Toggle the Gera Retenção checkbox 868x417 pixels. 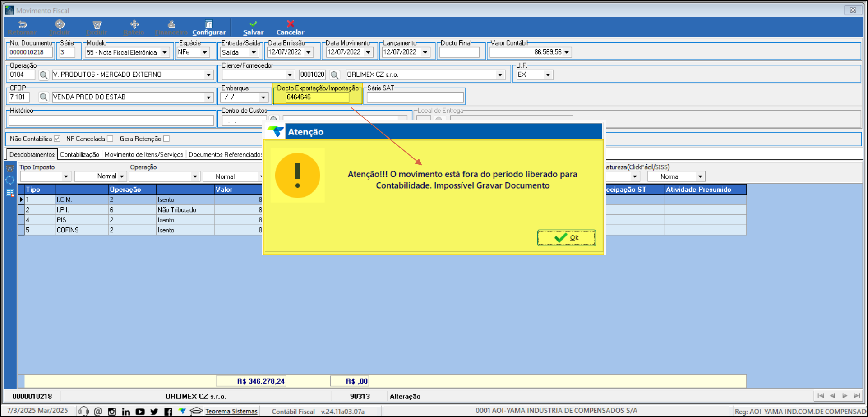pyautogui.click(x=166, y=139)
